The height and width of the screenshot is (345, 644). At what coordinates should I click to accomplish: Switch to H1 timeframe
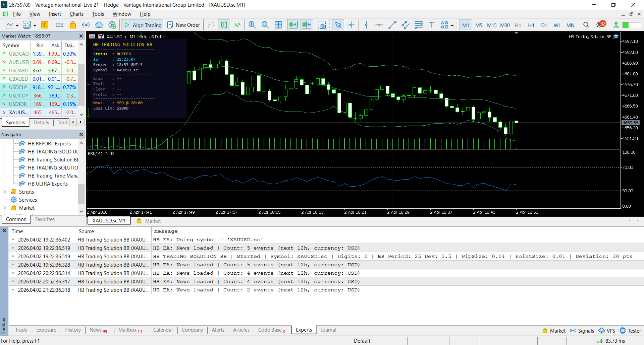coord(518,25)
